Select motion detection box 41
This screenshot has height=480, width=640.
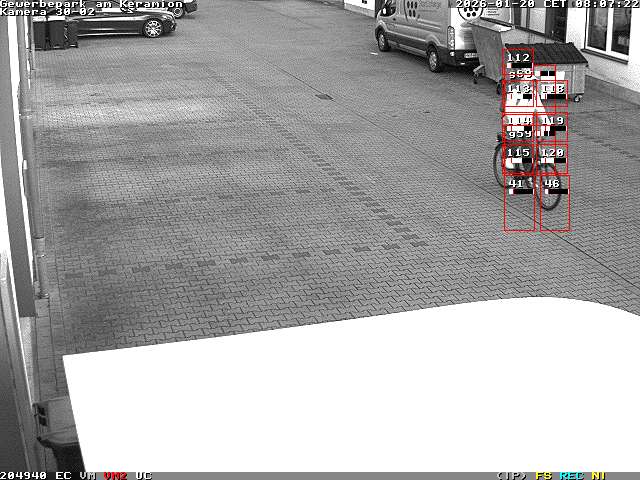point(517,184)
